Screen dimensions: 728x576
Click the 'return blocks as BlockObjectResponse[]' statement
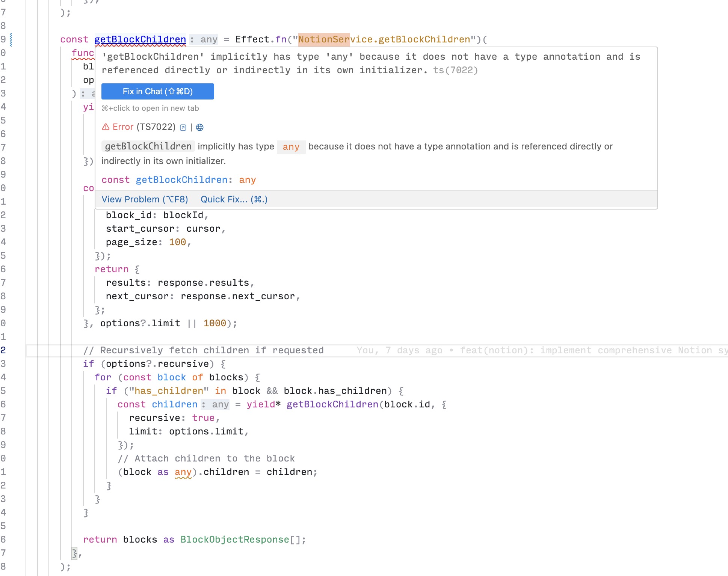click(194, 539)
